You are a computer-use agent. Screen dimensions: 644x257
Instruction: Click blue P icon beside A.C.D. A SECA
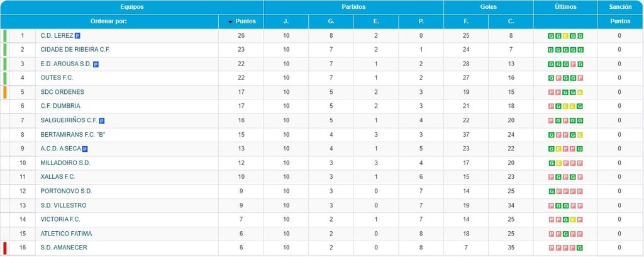click(85, 149)
